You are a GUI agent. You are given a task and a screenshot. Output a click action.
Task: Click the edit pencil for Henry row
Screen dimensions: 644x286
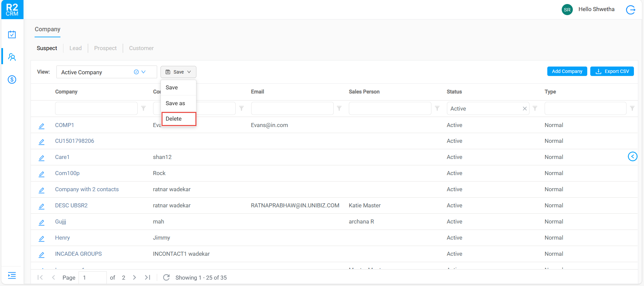42,238
